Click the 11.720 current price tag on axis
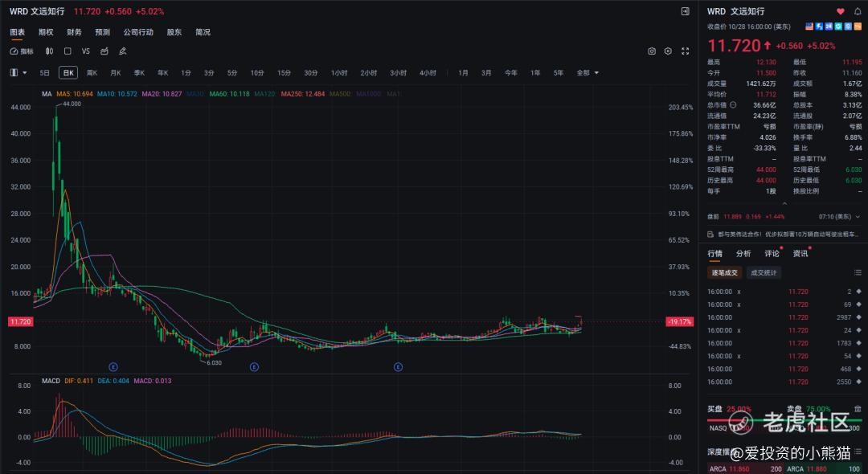 [x=20, y=321]
